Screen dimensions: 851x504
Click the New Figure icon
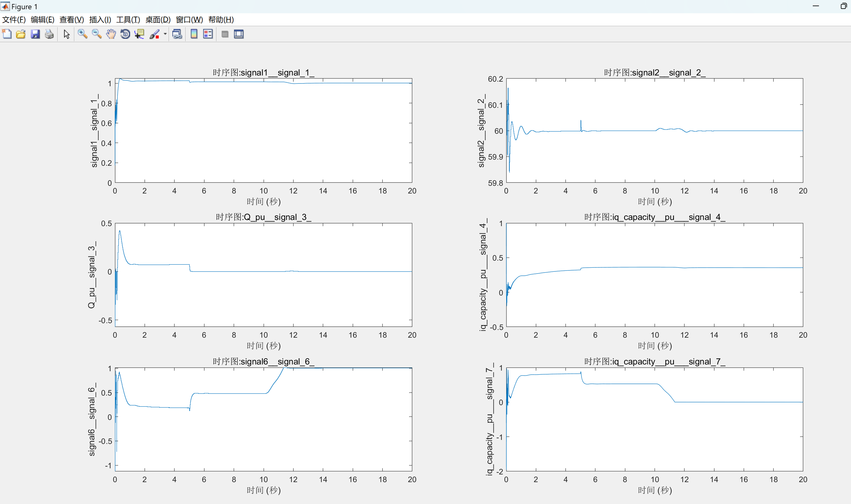pyautogui.click(x=7, y=34)
